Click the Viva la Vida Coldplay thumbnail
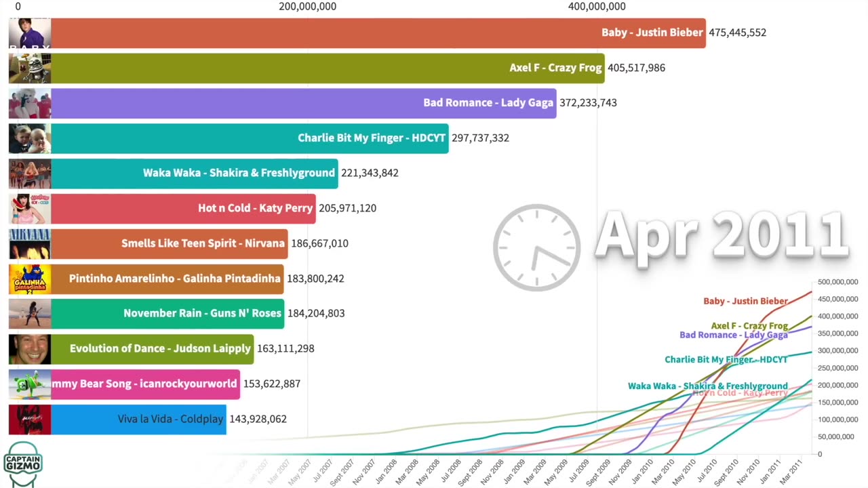The height and width of the screenshot is (488, 868). click(x=30, y=420)
